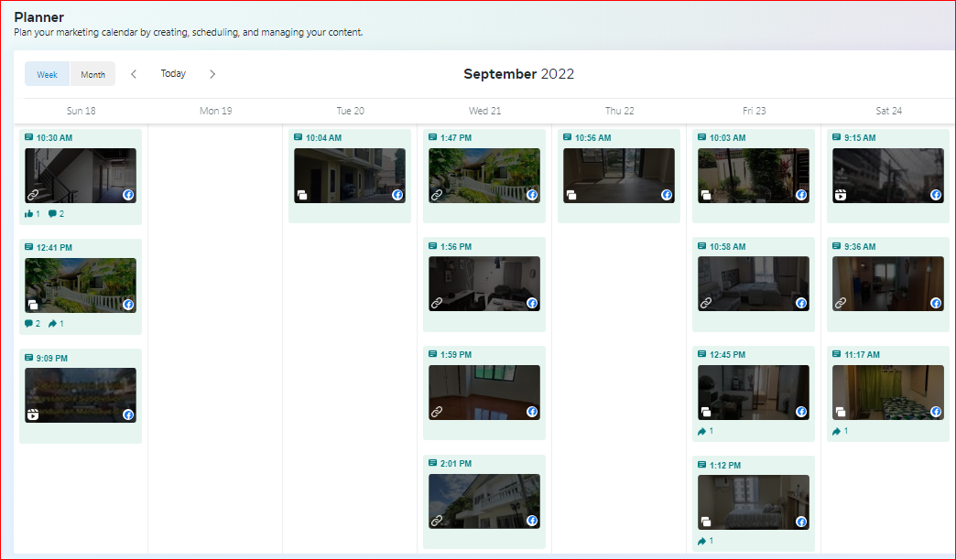Switch to Month view tab

click(92, 74)
